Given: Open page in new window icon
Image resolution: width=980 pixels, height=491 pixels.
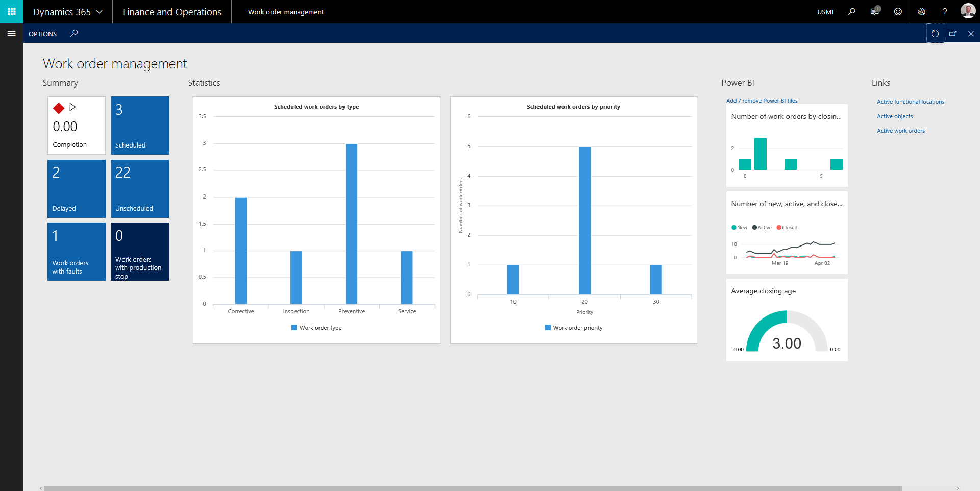Looking at the screenshot, I should click(952, 34).
